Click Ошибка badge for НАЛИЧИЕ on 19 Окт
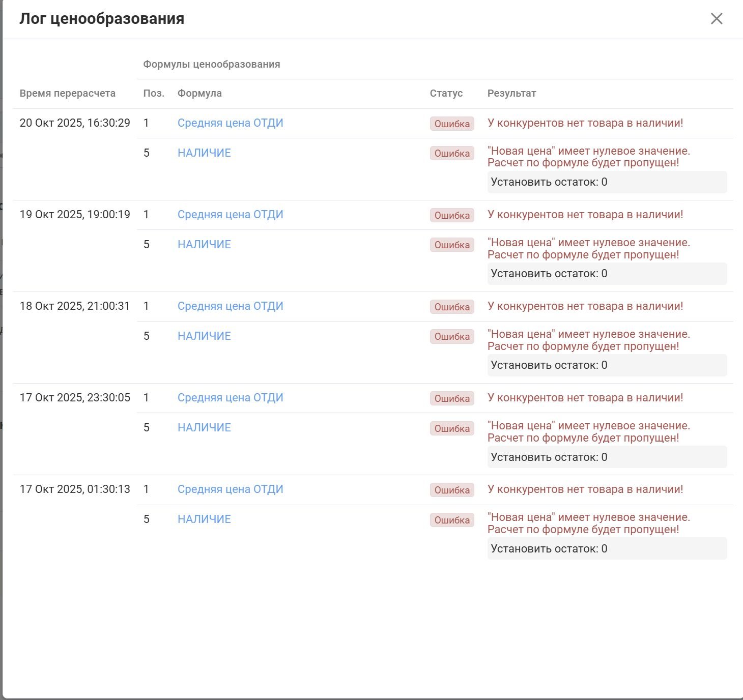The width and height of the screenshot is (743, 700). click(x=452, y=245)
